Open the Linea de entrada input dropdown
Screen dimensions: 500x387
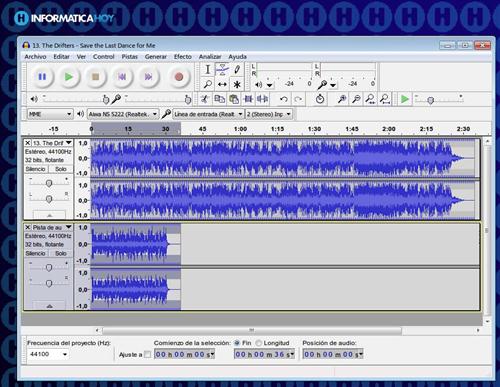(208, 114)
